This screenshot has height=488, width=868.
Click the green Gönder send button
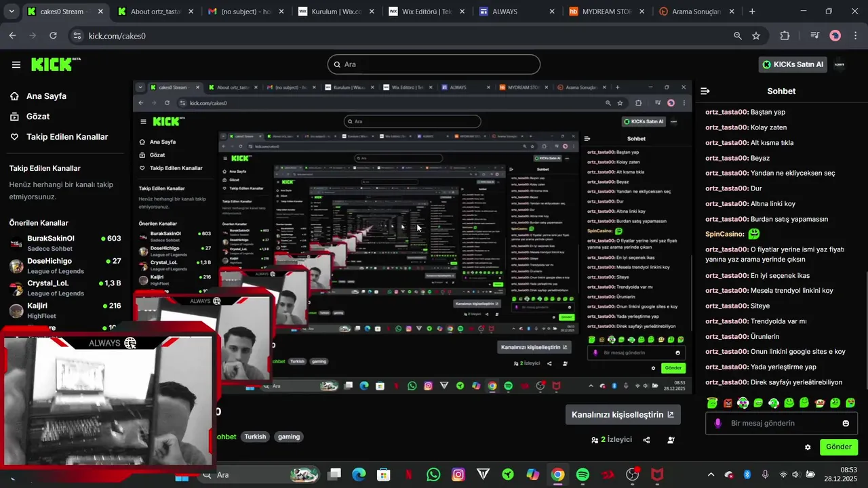838,447
